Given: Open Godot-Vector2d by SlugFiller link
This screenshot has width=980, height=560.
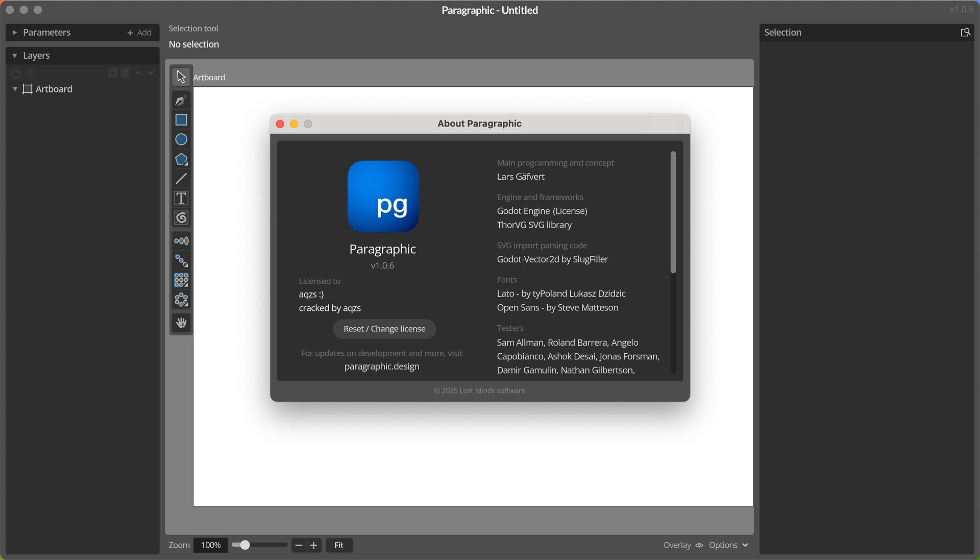Looking at the screenshot, I should [x=552, y=260].
